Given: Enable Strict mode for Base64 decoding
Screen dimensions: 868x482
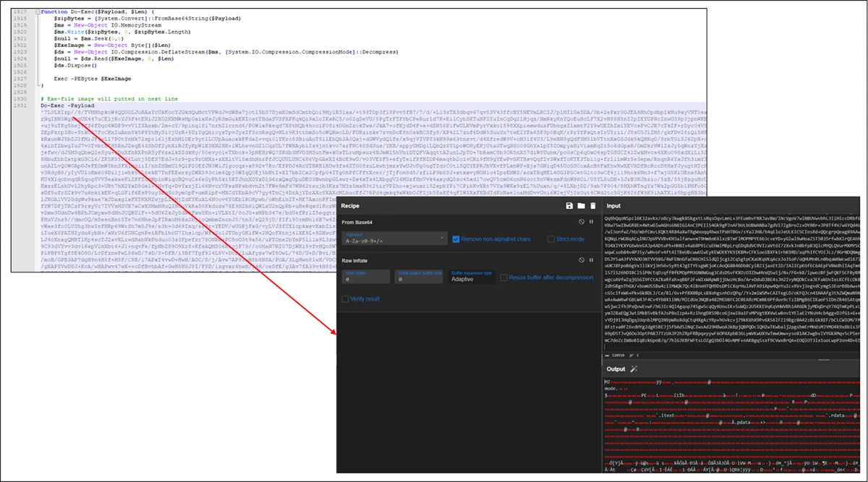Looking at the screenshot, I should pos(550,239).
